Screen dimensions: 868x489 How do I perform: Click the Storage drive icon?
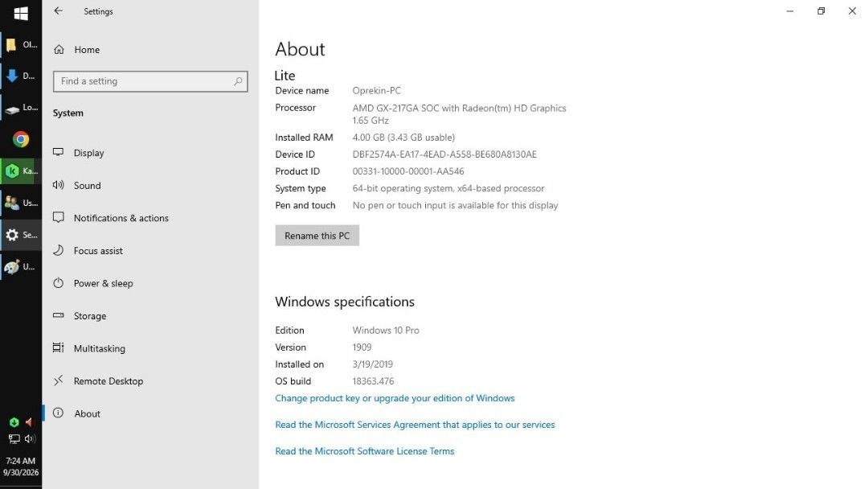click(x=58, y=315)
